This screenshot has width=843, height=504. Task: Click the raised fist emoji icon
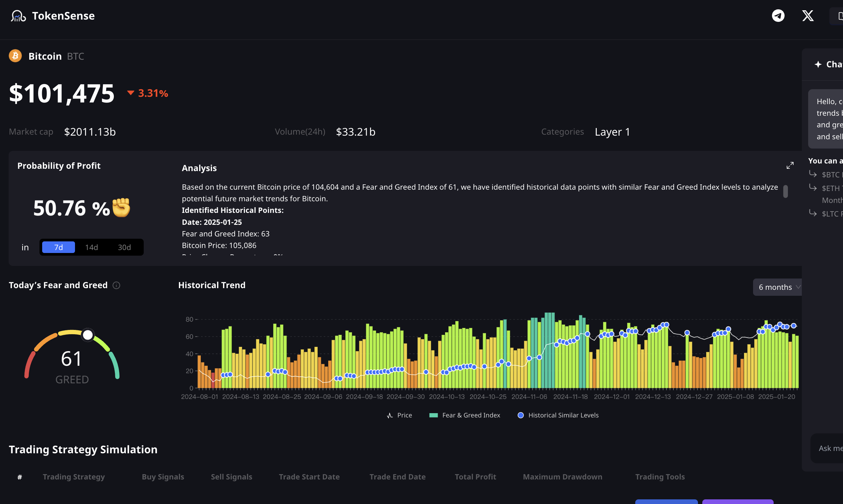click(x=121, y=208)
